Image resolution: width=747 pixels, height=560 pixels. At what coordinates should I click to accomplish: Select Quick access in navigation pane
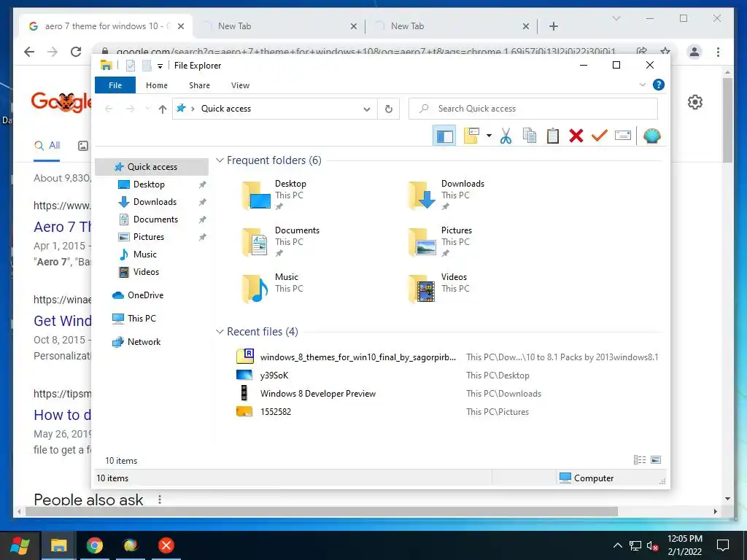coord(152,167)
